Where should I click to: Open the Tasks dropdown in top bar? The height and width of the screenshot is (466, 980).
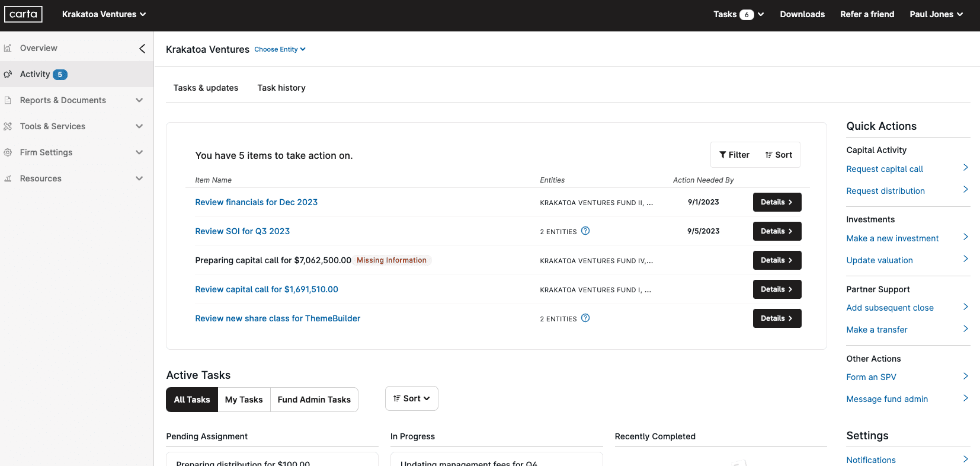coord(738,14)
